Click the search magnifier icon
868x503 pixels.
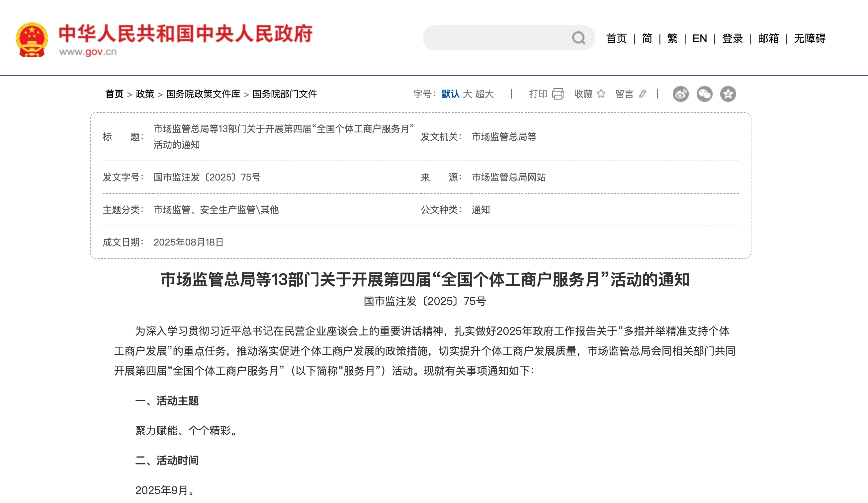point(578,38)
